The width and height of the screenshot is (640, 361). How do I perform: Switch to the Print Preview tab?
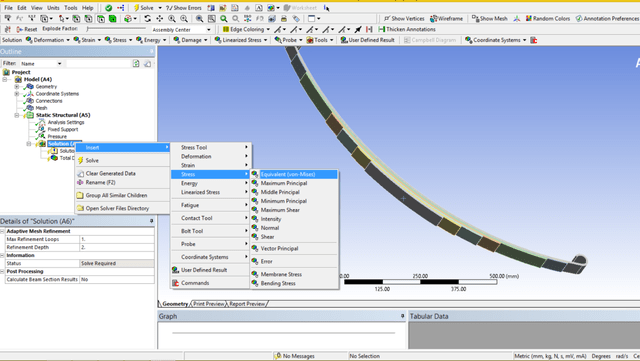pyautogui.click(x=209, y=304)
